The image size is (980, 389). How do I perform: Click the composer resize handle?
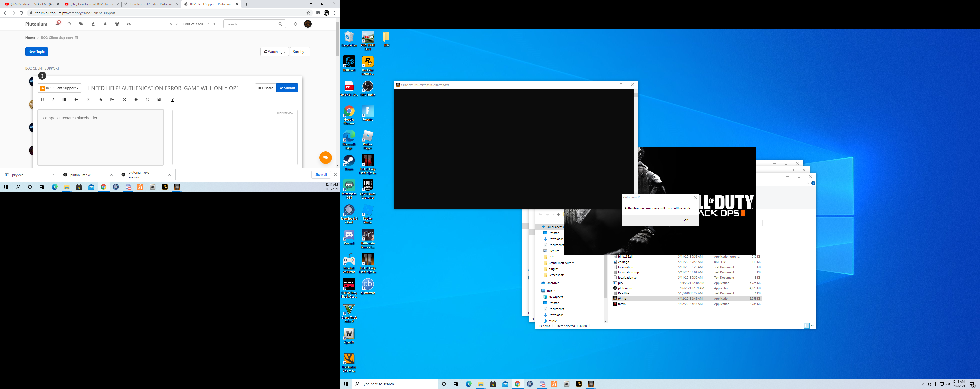pyautogui.click(x=42, y=76)
